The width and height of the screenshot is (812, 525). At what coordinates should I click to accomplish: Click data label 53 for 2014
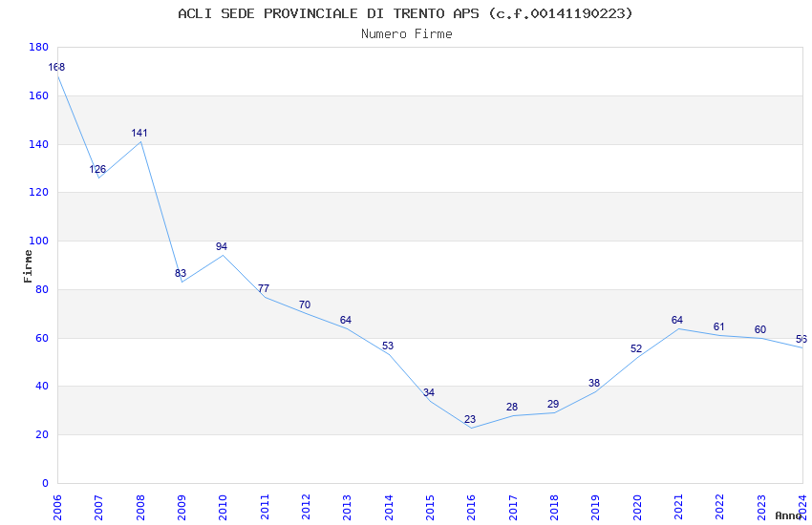[x=388, y=346]
